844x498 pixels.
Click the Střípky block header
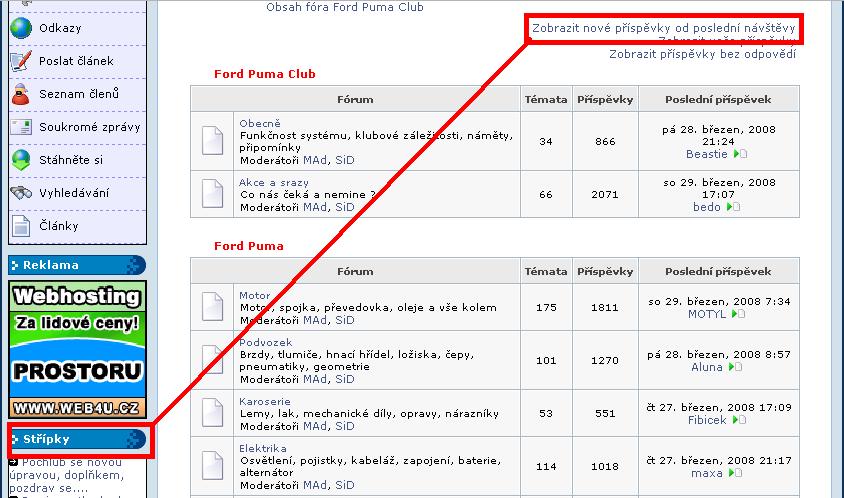tap(78, 439)
